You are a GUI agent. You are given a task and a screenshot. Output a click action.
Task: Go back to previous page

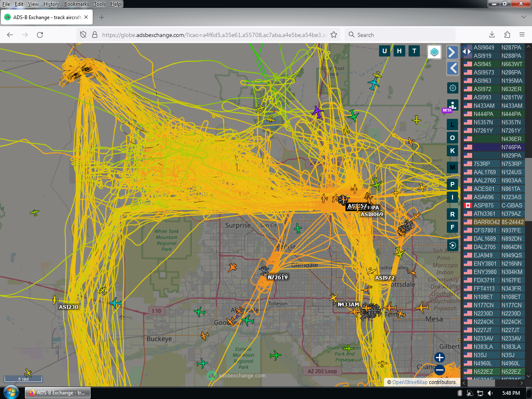tap(10, 35)
